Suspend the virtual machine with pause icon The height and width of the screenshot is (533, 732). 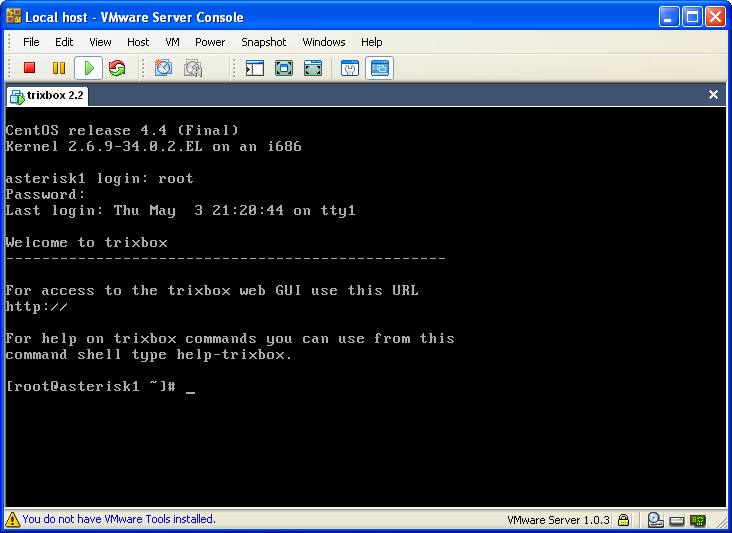tap(59, 68)
